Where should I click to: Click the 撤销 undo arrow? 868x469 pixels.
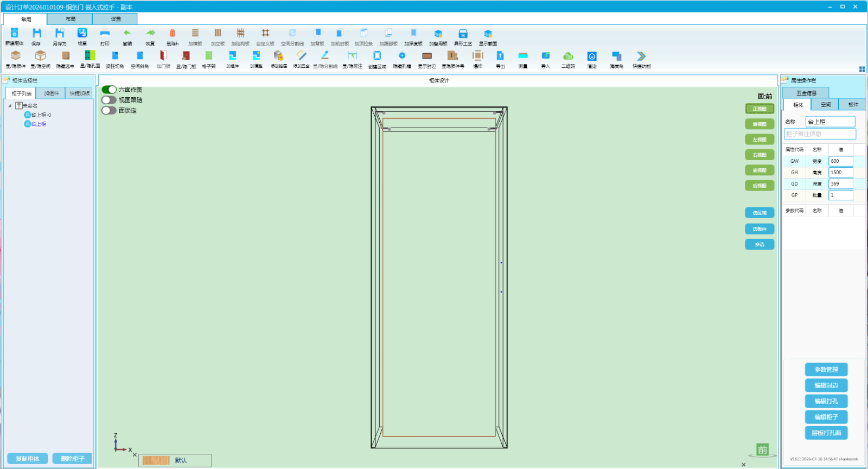coord(127,33)
